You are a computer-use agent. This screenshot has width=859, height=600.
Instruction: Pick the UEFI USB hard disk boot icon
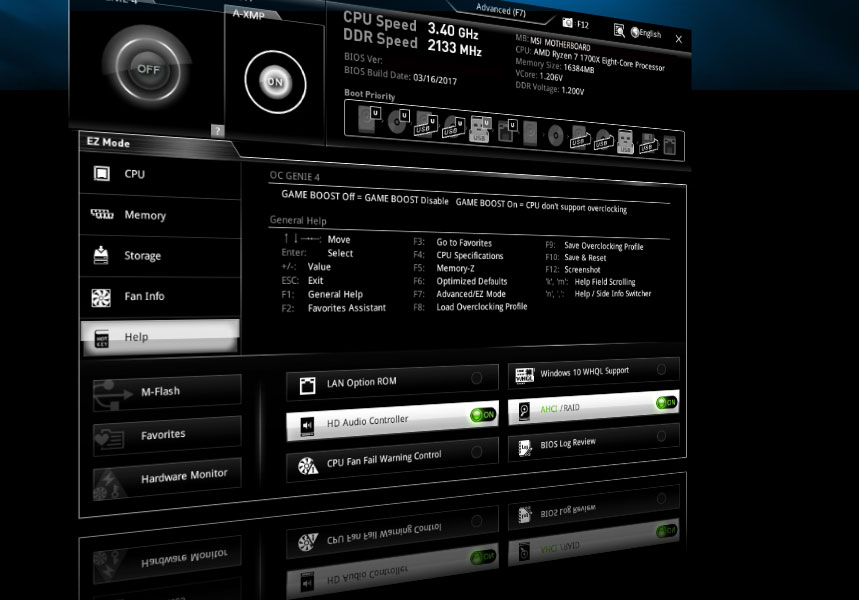click(x=426, y=124)
